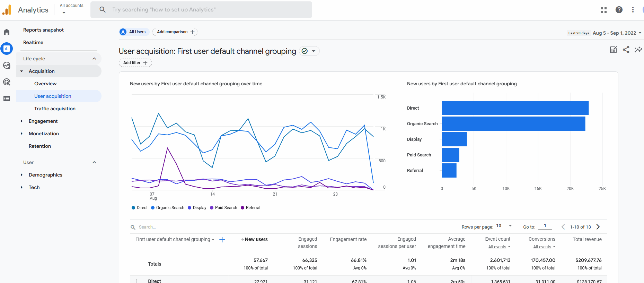The image size is (644, 283).
Task: Click the All Users 'A' badge icon
Action: click(123, 32)
